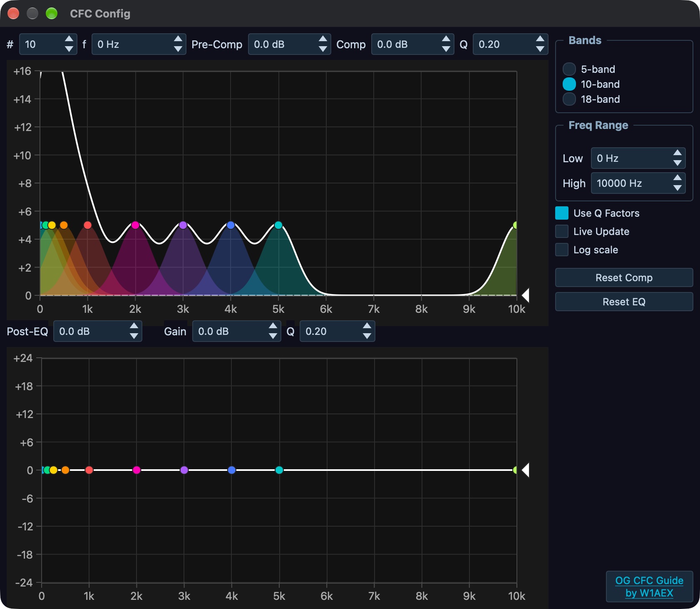
Task: Select the teal 5k point in EQ graph
Action: 279,470
